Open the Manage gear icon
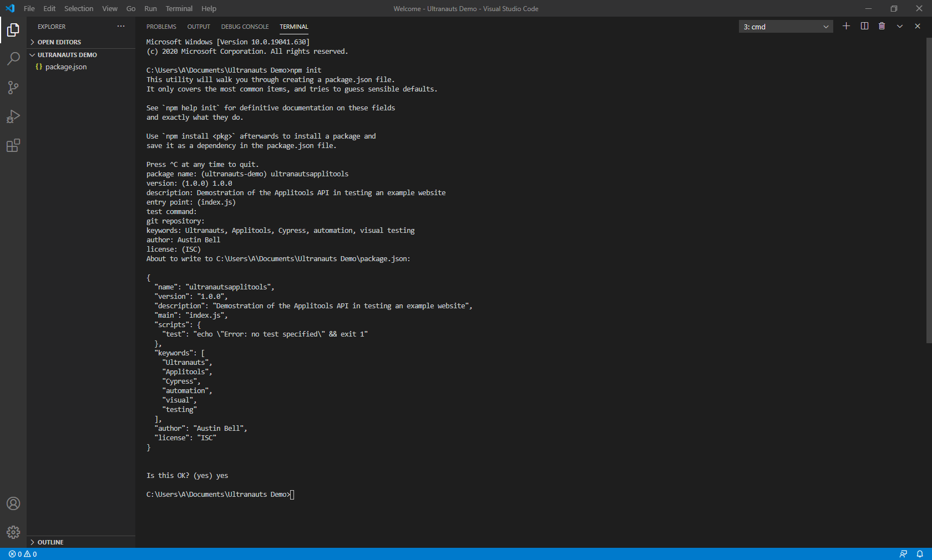This screenshot has width=932, height=560. (13, 532)
